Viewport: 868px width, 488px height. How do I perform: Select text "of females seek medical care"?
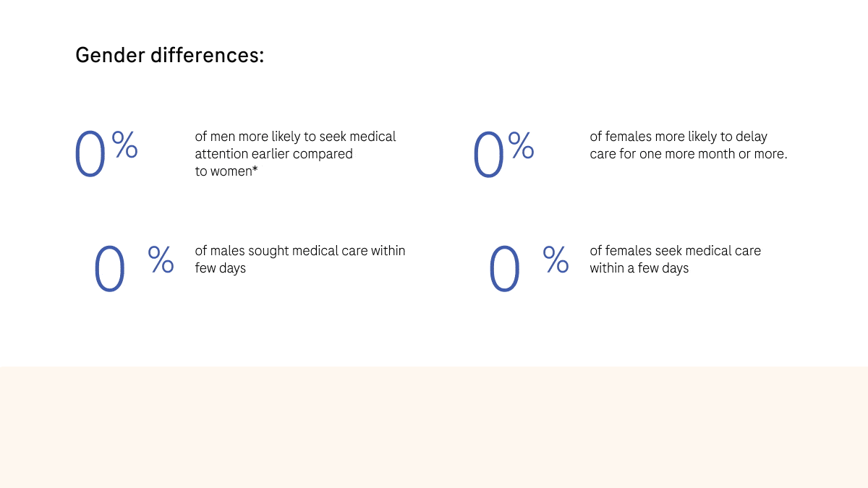pos(675,251)
